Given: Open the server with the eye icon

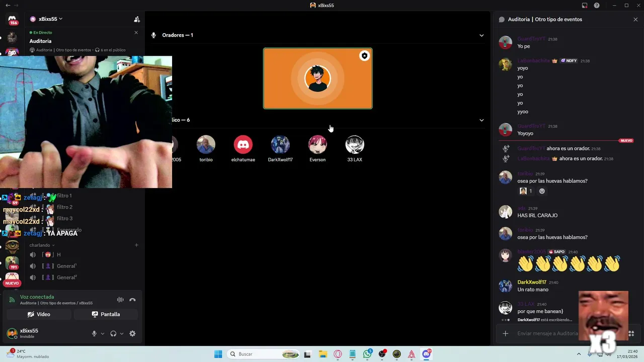Looking at the screenshot, I should [x=12, y=246].
